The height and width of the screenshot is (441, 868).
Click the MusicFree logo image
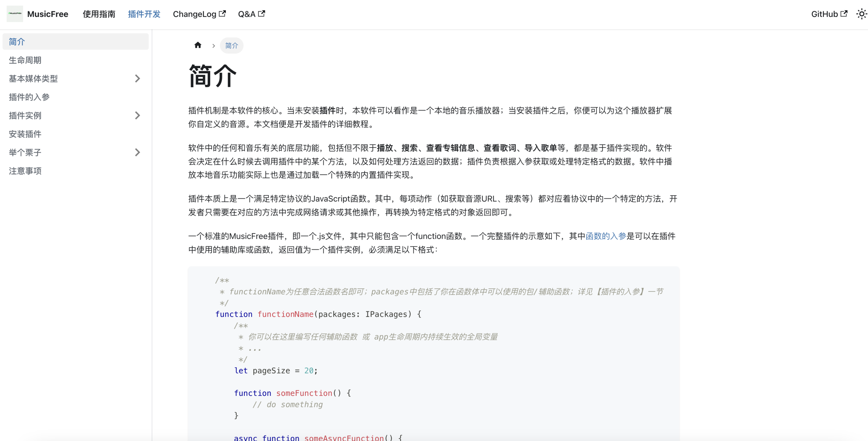15,14
